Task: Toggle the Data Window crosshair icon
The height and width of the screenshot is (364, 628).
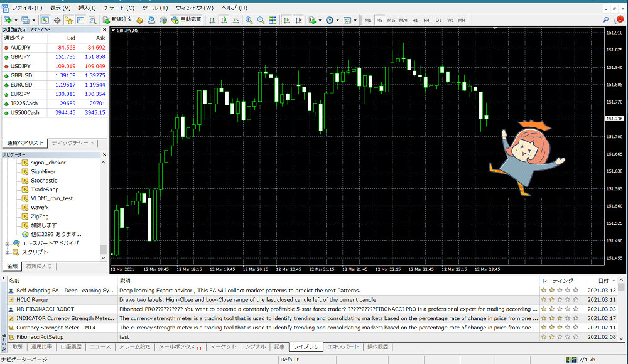Action: 57,20
